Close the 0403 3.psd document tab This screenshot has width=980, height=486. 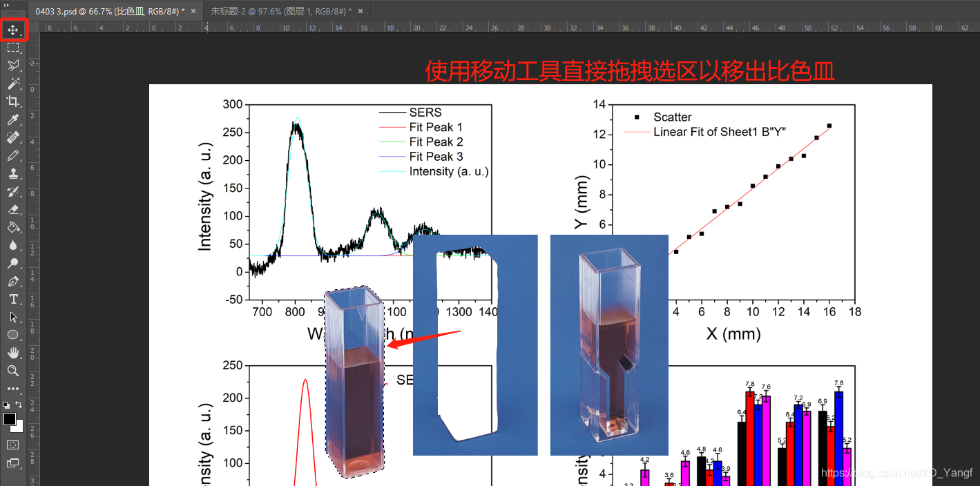(x=193, y=11)
